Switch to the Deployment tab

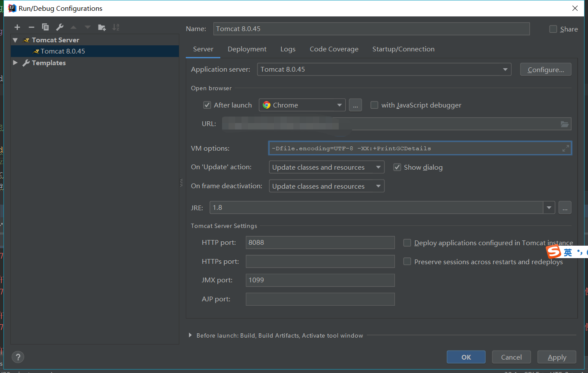click(x=247, y=49)
